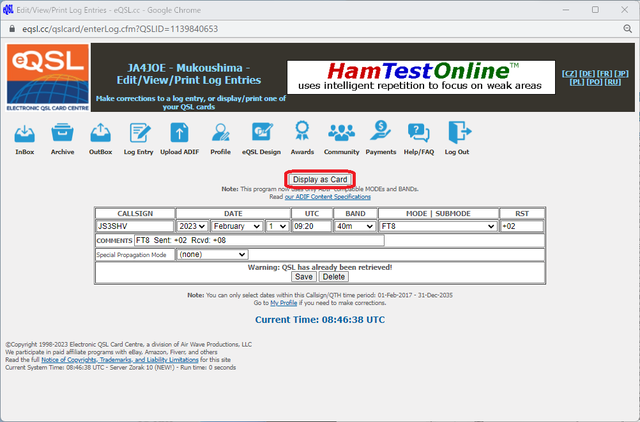
Task: Open the Archive icon
Action: (62, 133)
